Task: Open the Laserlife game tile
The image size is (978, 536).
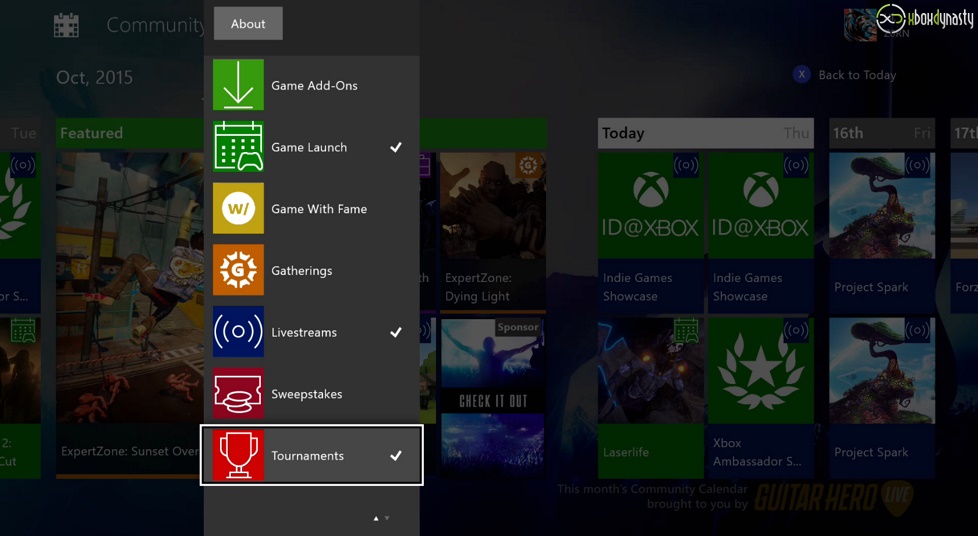Action: tap(651, 398)
